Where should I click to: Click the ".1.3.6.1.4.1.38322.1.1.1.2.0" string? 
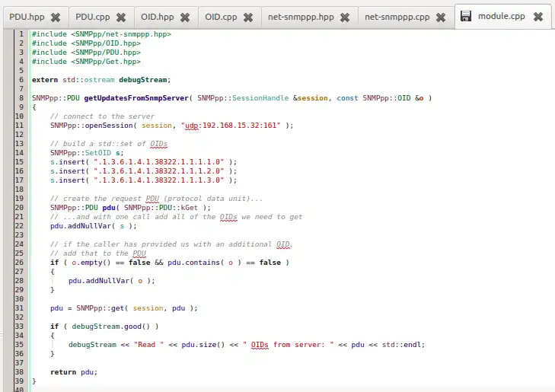(159, 171)
